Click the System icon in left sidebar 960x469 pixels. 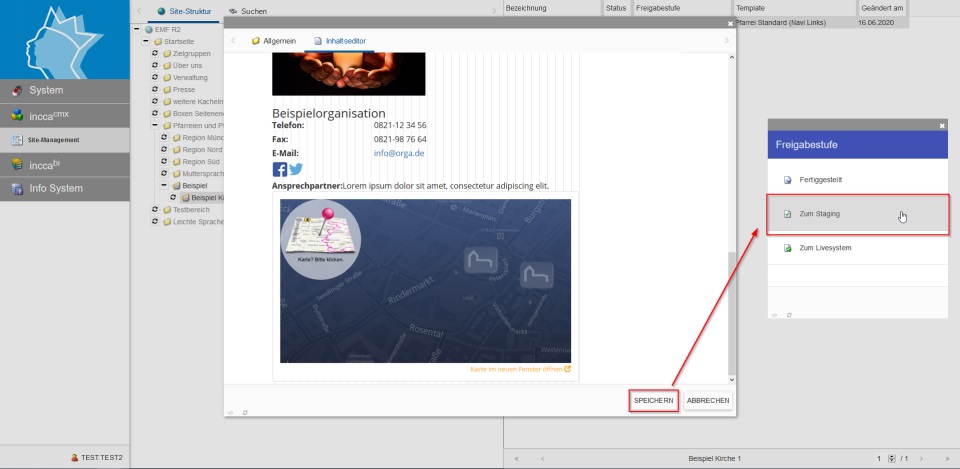point(16,91)
